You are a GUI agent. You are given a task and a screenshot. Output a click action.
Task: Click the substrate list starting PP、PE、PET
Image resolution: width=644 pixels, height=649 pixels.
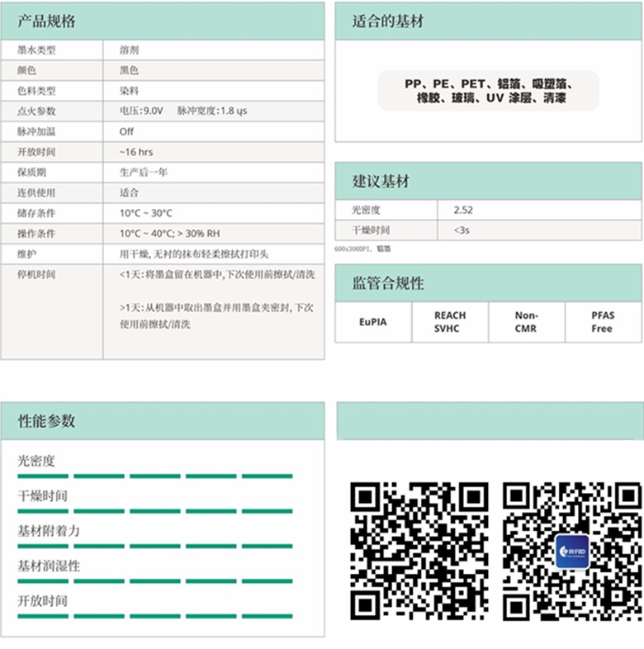pyautogui.click(x=489, y=91)
